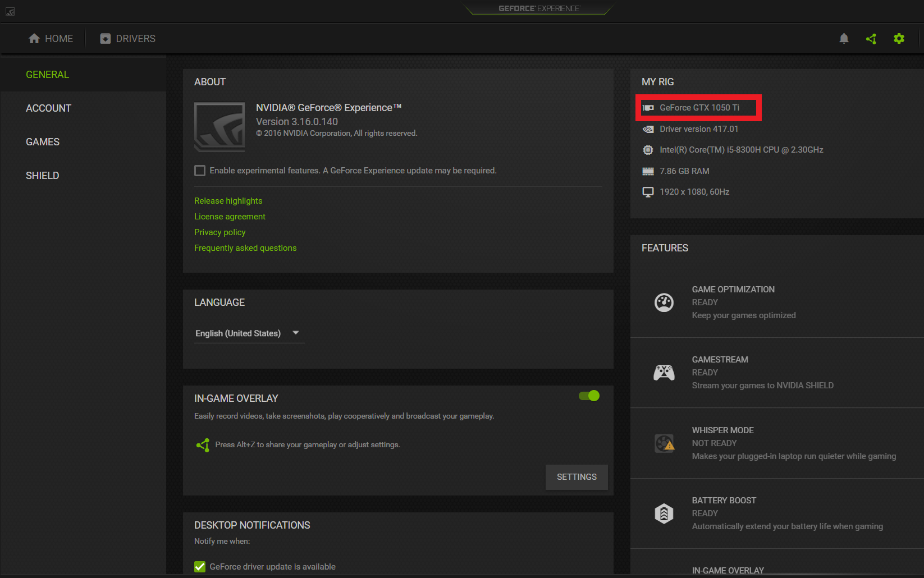Image resolution: width=924 pixels, height=578 pixels.
Task: Click the driver version eye icon
Action: [648, 129]
